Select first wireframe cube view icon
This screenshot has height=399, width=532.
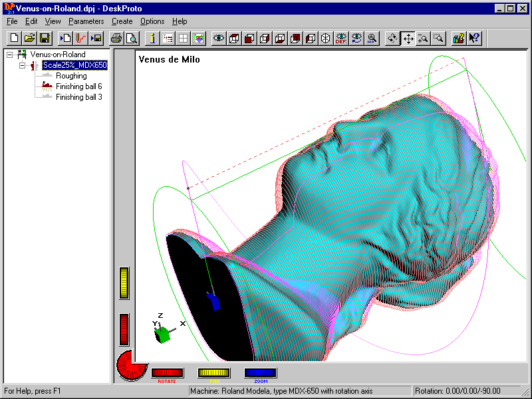234,38
